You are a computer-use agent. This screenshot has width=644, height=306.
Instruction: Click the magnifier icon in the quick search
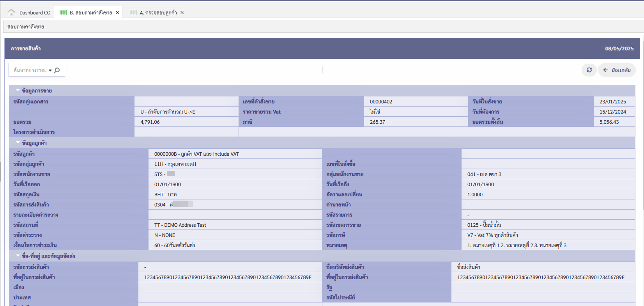(57, 70)
